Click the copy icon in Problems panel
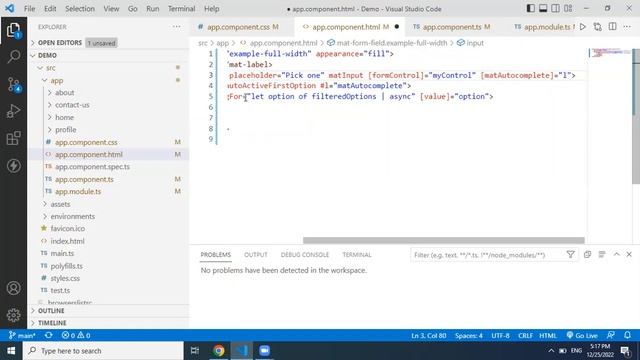The image size is (640, 360). (587, 255)
